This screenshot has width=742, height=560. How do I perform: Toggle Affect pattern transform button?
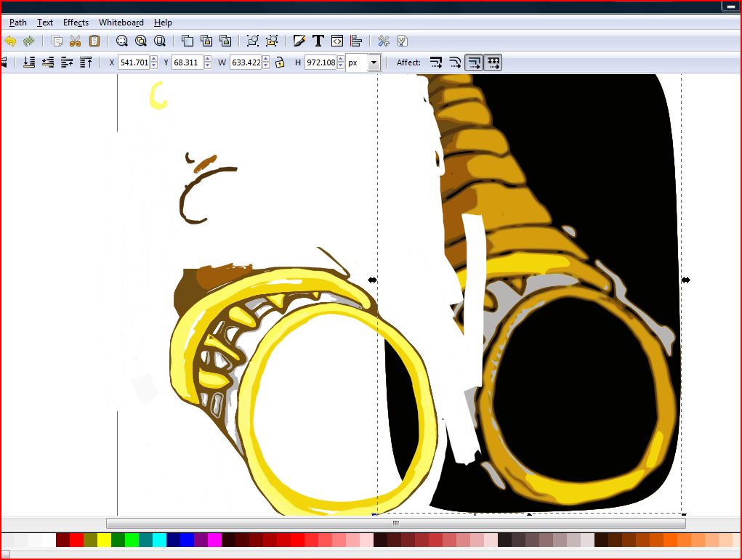[x=493, y=63]
